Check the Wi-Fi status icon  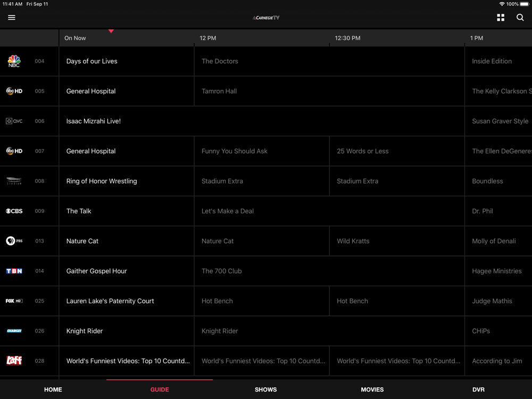(x=502, y=4)
